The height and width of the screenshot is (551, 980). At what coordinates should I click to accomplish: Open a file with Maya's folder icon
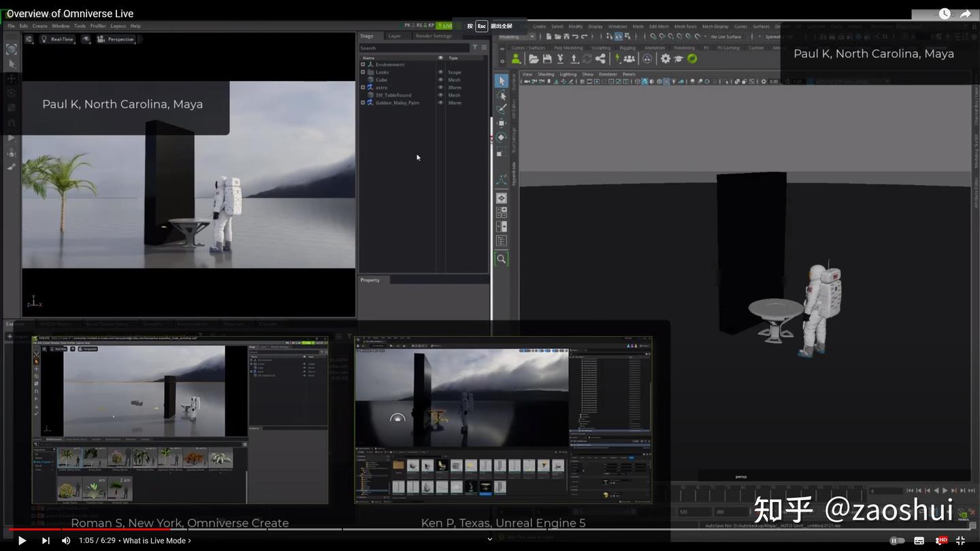coord(533,59)
